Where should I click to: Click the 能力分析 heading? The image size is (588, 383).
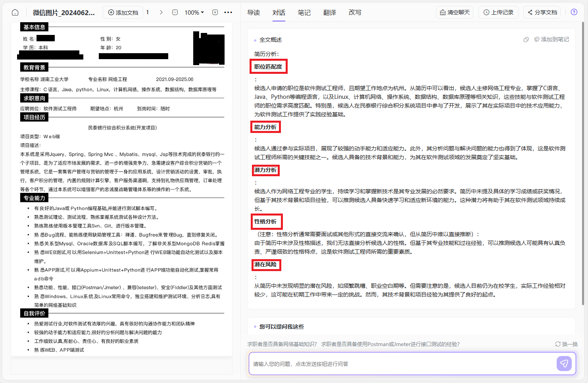pyautogui.click(x=265, y=127)
